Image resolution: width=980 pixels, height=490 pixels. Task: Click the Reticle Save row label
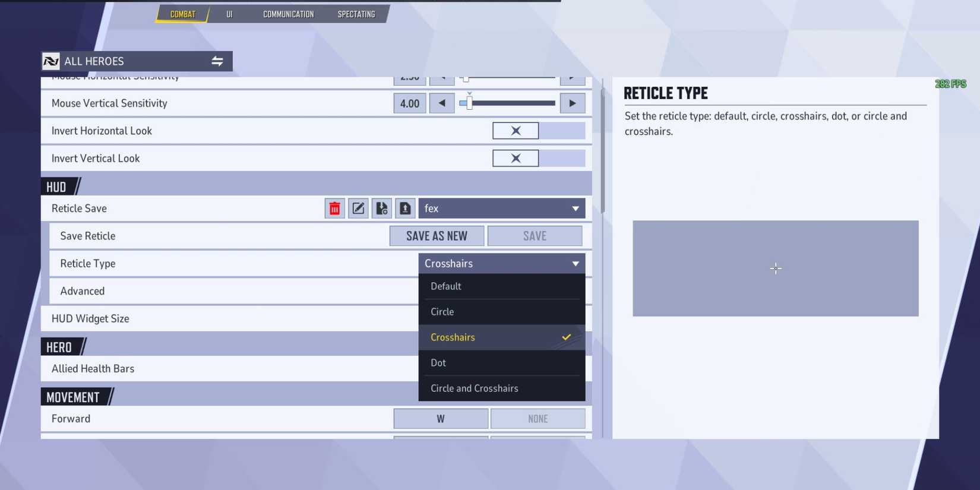(79, 208)
